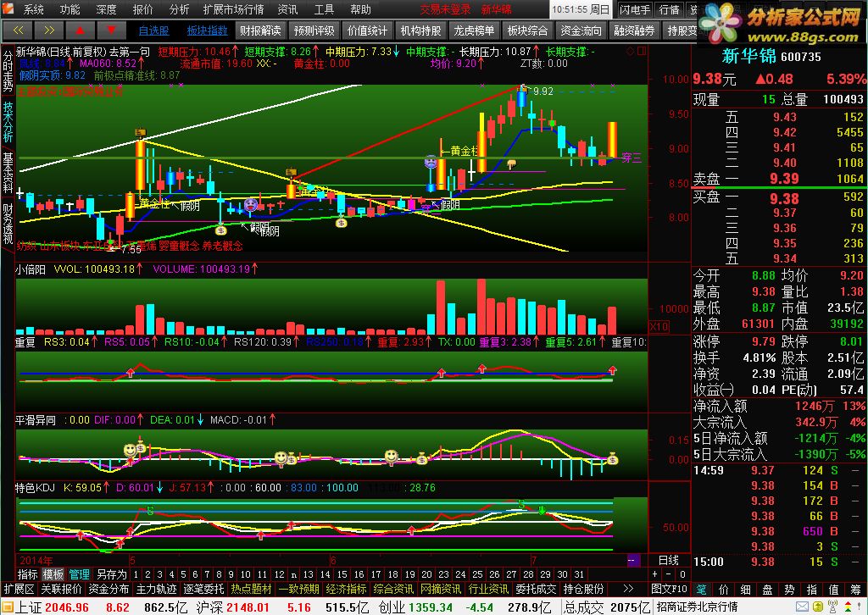
Task: Open the 报价 menu
Action: coord(142,9)
